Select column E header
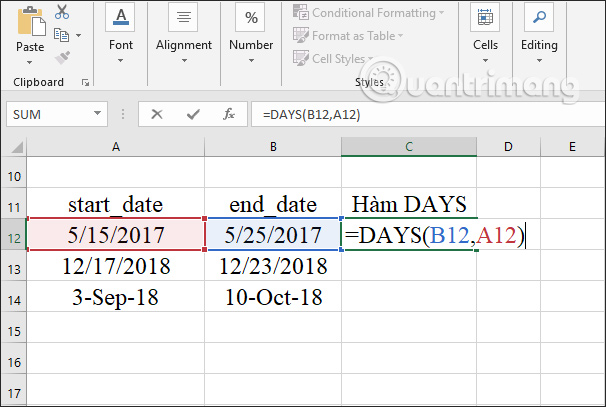Viewport: 606px width, 407px height. click(x=572, y=147)
